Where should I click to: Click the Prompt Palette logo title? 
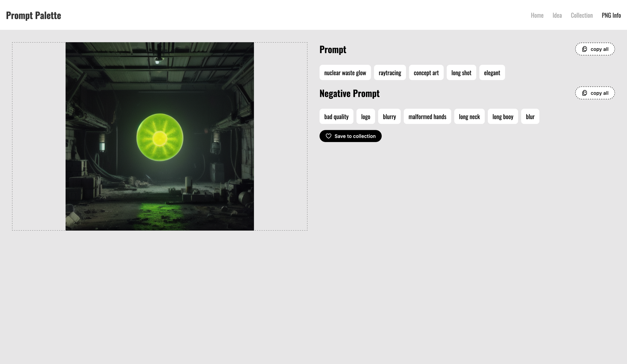point(34,15)
